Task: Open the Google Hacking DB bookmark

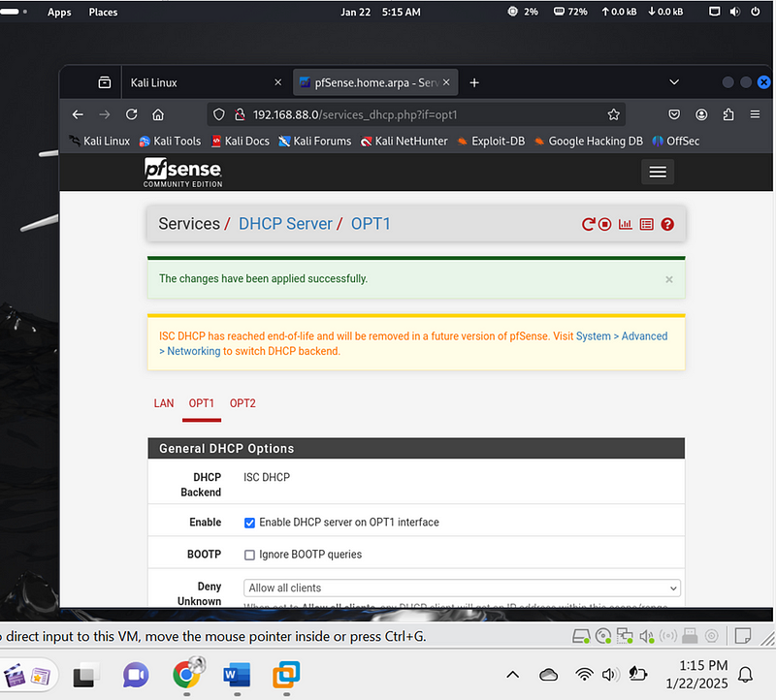Action: tap(589, 141)
